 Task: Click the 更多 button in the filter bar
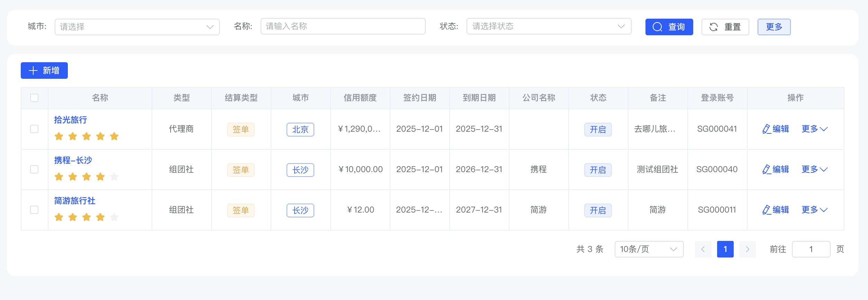774,27
